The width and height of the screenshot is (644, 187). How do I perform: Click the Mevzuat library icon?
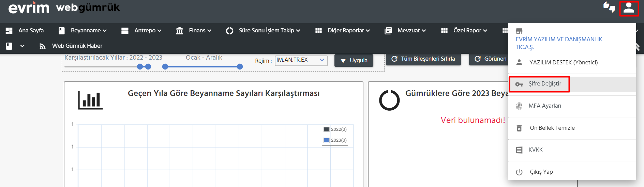point(388,31)
